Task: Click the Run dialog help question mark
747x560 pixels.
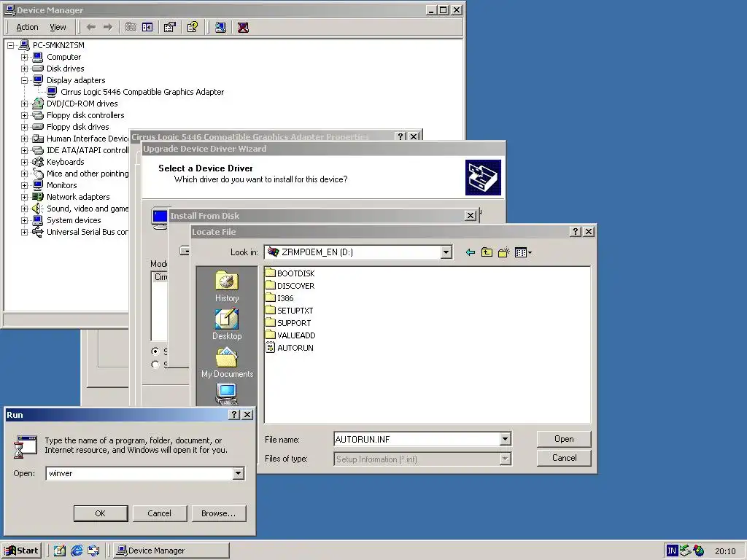Action: [234, 415]
